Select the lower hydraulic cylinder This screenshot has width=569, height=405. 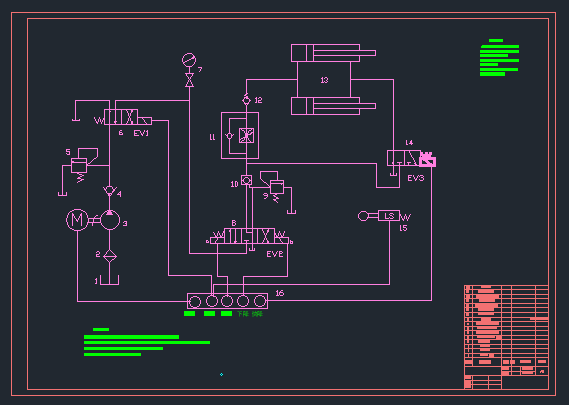coord(333,106)
